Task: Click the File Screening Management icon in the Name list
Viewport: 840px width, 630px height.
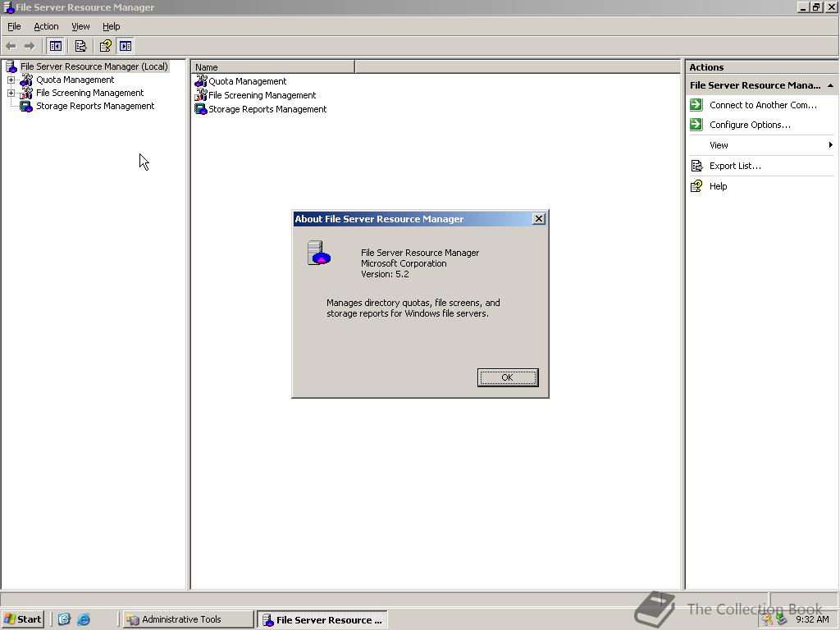Action: [201, 95]
